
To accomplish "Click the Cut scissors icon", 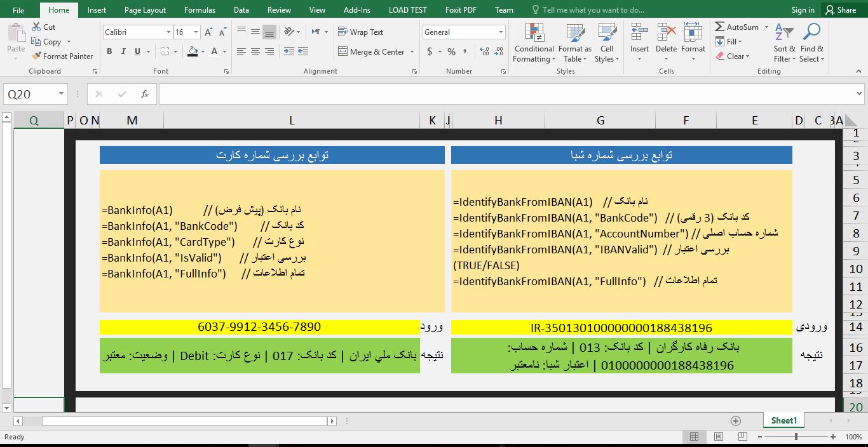I will tap(36, 27).
